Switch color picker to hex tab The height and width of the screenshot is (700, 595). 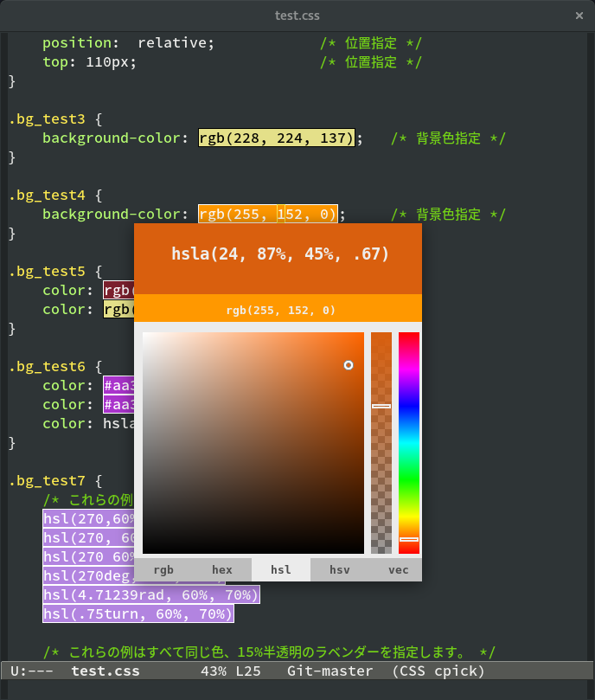(x=222, y=569)
